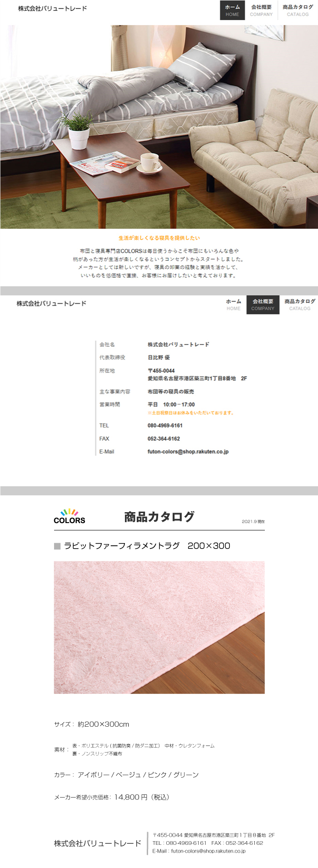Select unhighlighted 会社概要 tab in top header
Image resolution: width=318 pixels, height=868 pixels.
click(x=261, y=10)
